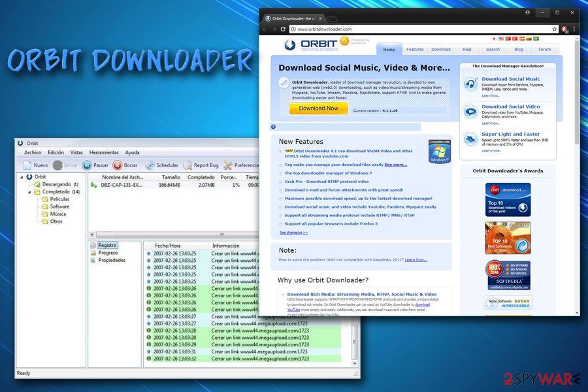Click the Orbit Downloader logo on website
This screenshot has height=392, width=588.
(x=310, y=45)
